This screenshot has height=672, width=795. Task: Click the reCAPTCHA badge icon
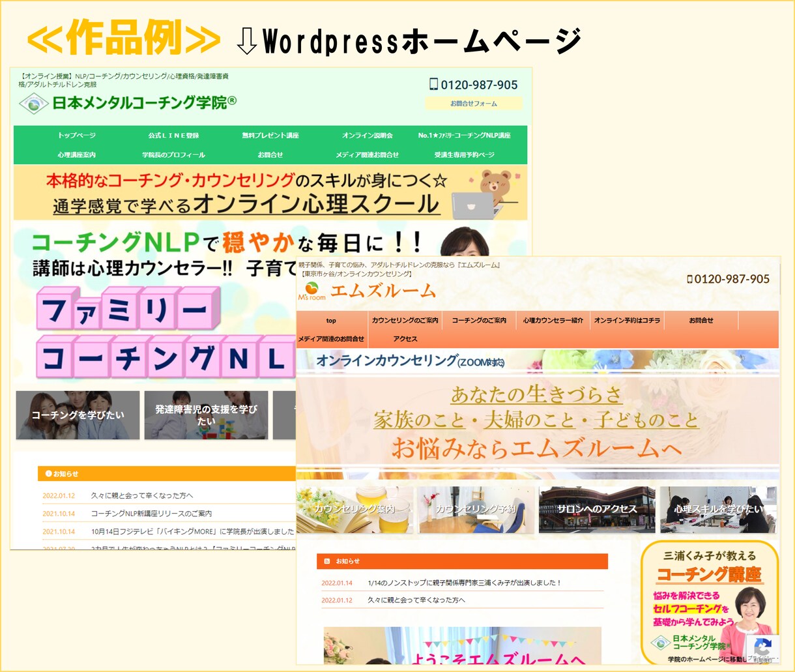pyautogui.click(x=763, y=647)
